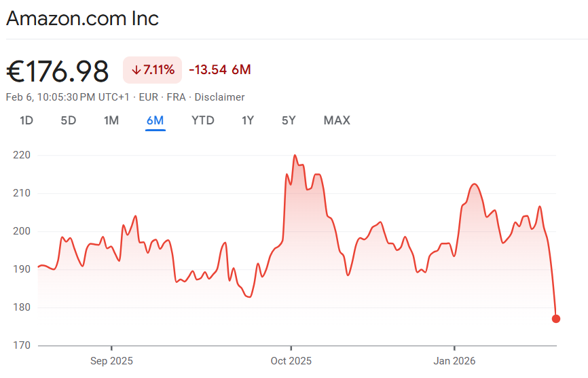The height and width of the screenshot is (378, 588).
Task: Click the chart's highest peak near 220
Action: [295, 156]
